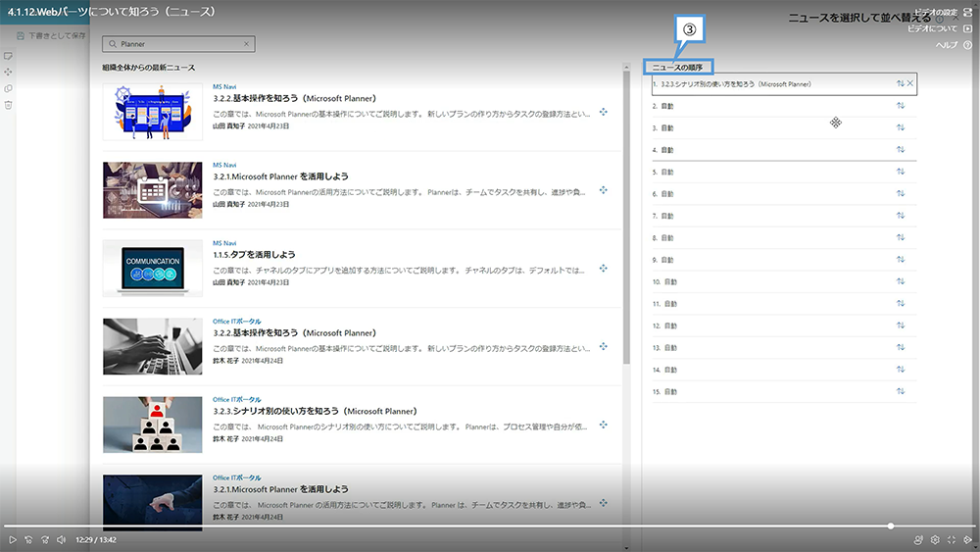Reorder the pinned 3.2.3 news item

click(900, 83)
